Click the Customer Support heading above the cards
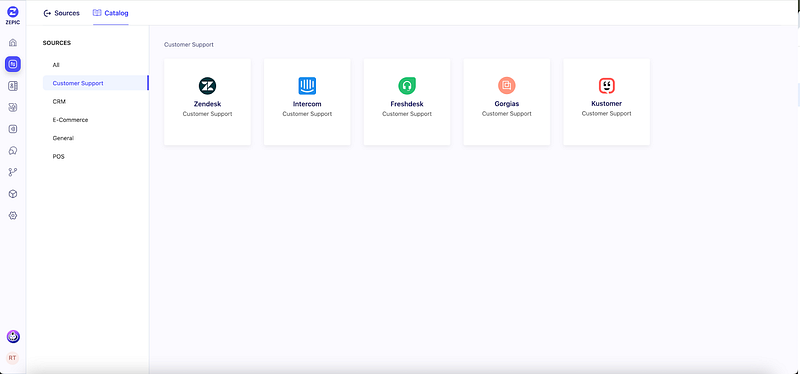 pos(189,45)
